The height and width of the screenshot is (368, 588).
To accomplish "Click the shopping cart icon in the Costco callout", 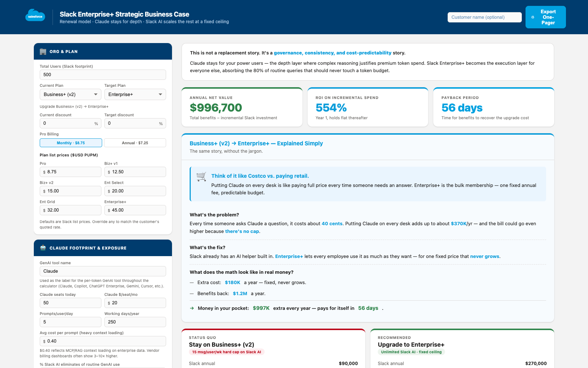I will (x=201, y=177).
